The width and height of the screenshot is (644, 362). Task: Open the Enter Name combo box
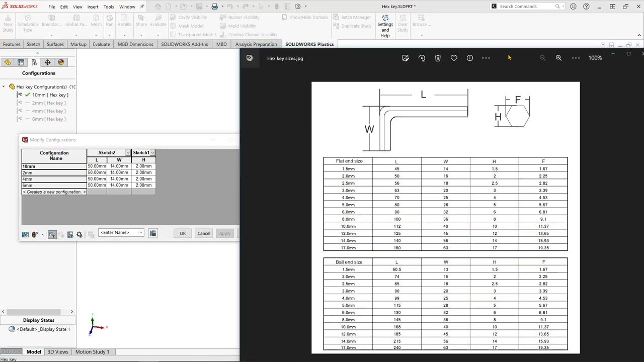121,233
